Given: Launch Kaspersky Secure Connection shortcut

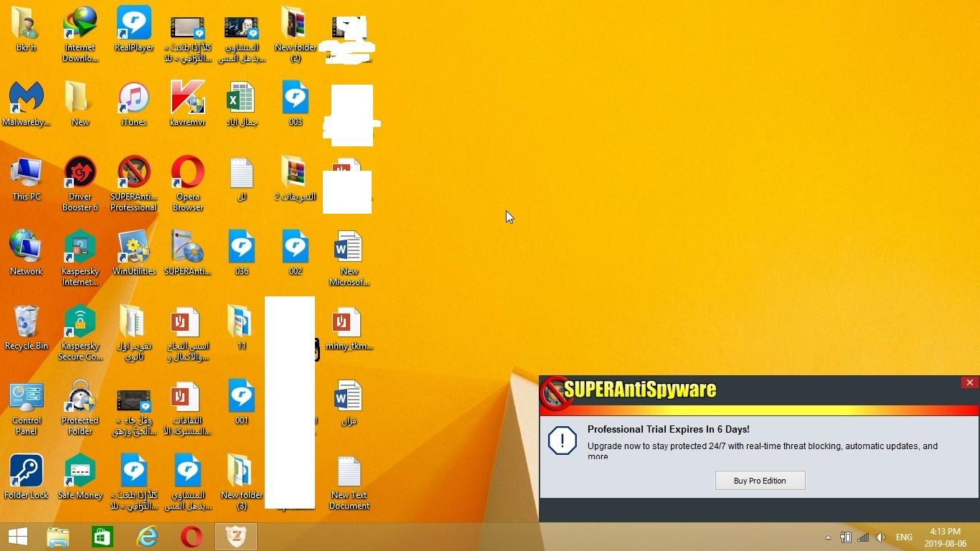Looking at the screenshot, I should coord(80,333).
